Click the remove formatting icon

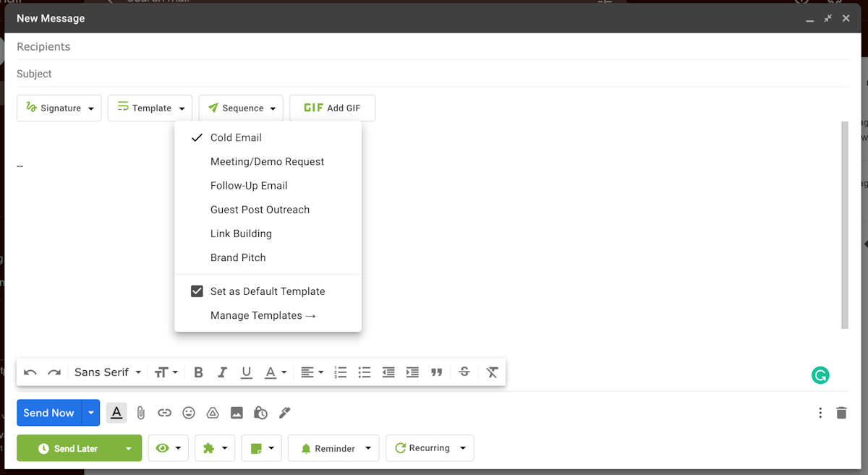(492, 372)
